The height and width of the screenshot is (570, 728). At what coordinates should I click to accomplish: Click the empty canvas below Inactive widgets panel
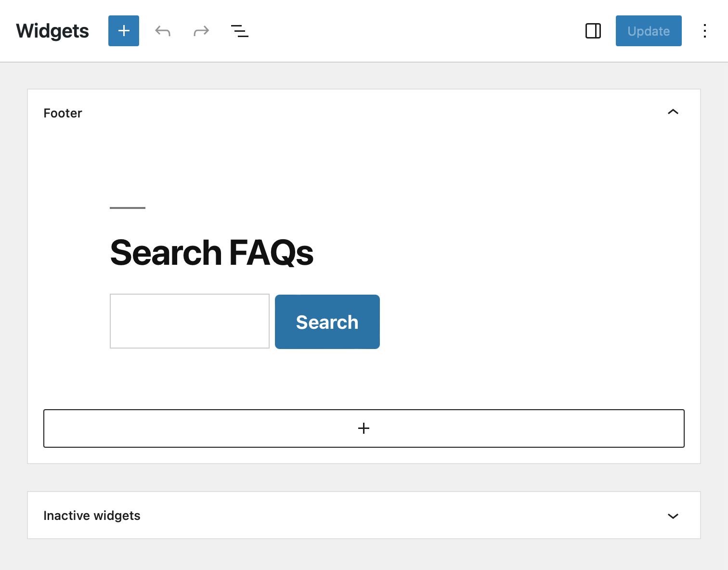click(x=364, y=555)
